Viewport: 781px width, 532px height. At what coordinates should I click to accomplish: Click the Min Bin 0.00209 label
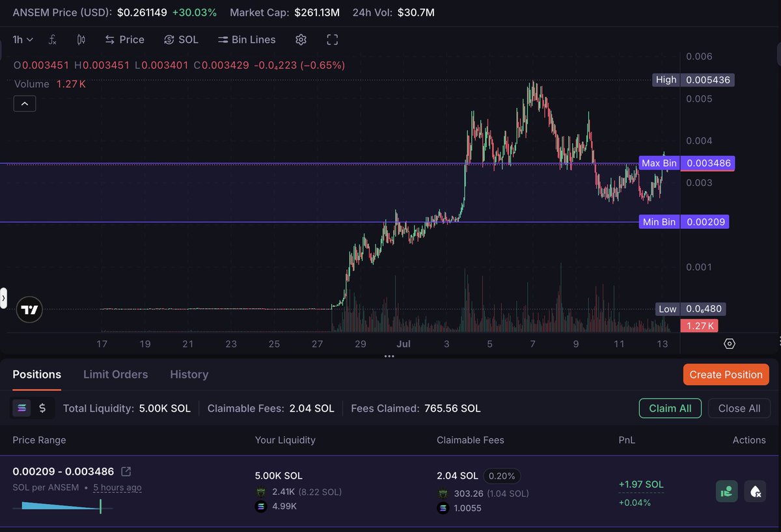(683, 222)
